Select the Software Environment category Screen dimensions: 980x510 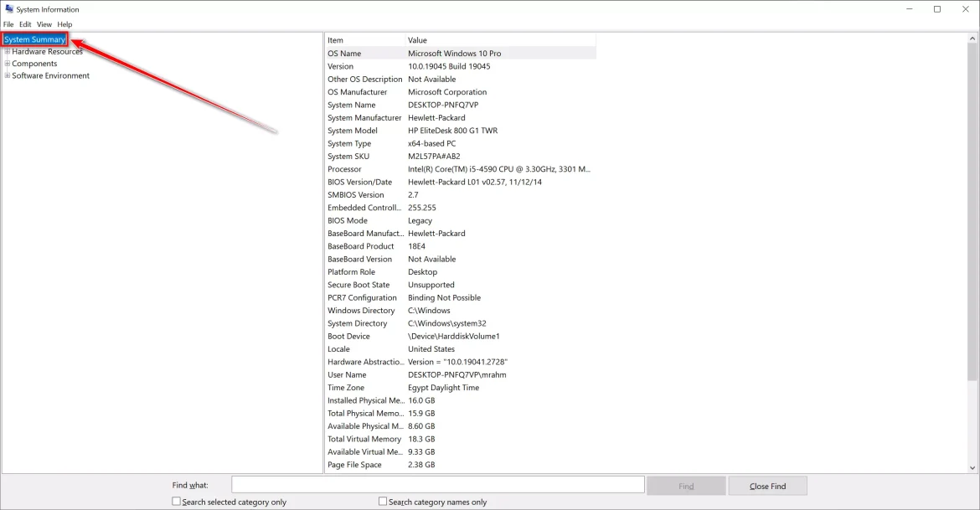click(x=50, y=75)
